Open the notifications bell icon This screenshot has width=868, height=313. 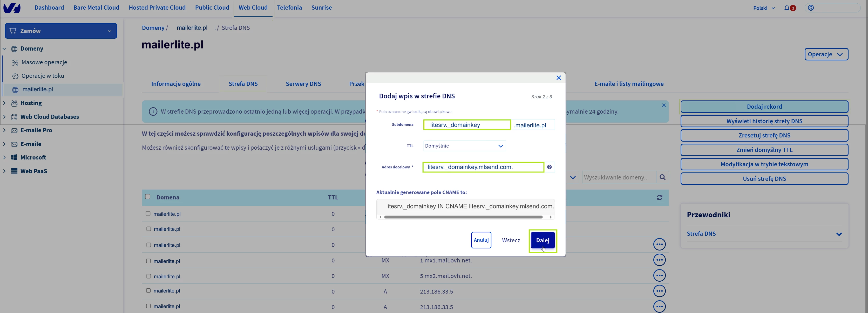(x=787, y=8)
